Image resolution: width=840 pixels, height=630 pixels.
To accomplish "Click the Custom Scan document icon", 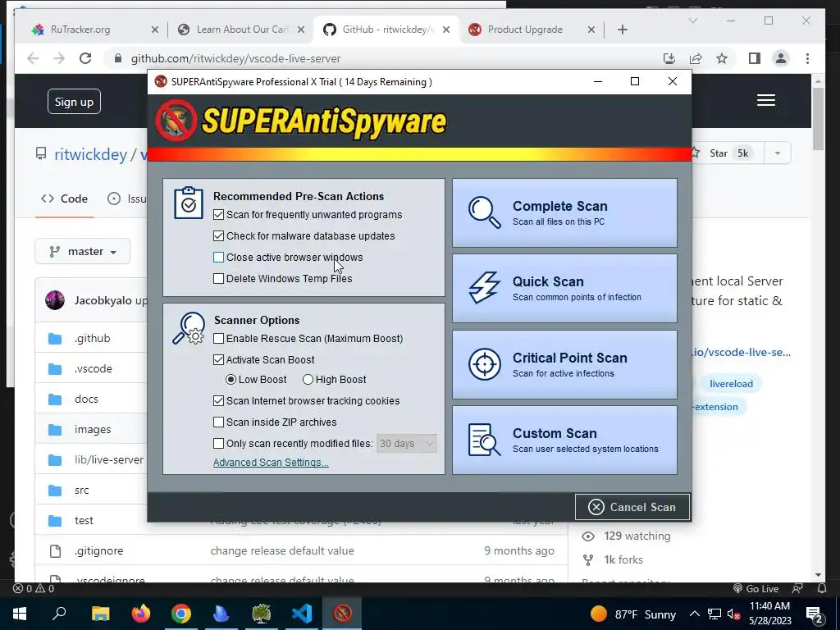I will tap(484, 440).
